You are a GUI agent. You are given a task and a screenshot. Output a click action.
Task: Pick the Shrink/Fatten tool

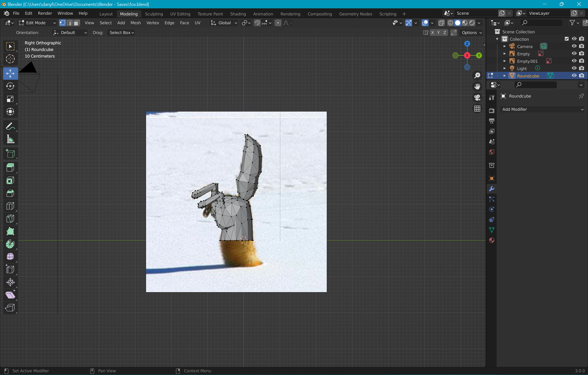coord(10,282)
